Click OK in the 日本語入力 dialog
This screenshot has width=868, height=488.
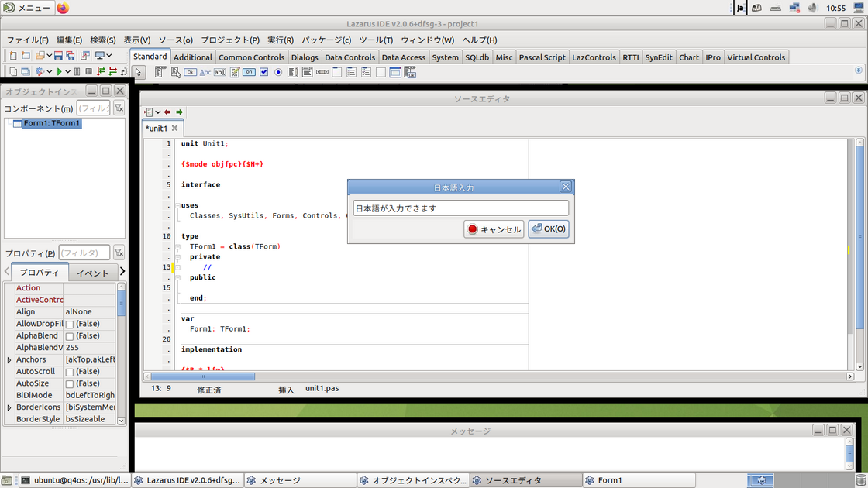click(x=549, y=229)
